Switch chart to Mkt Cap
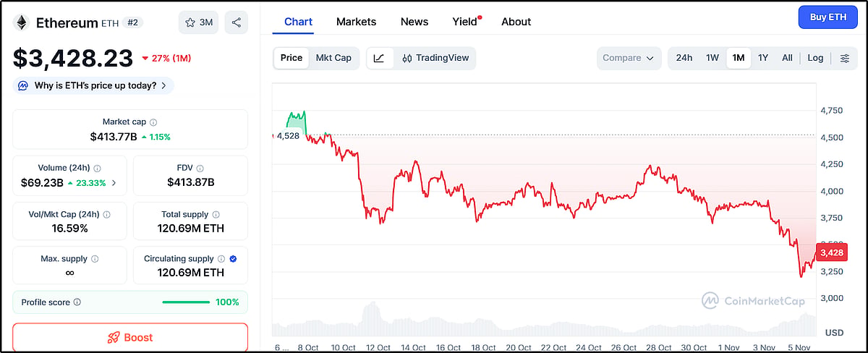 pyautogui.click(x=333, y=58)
